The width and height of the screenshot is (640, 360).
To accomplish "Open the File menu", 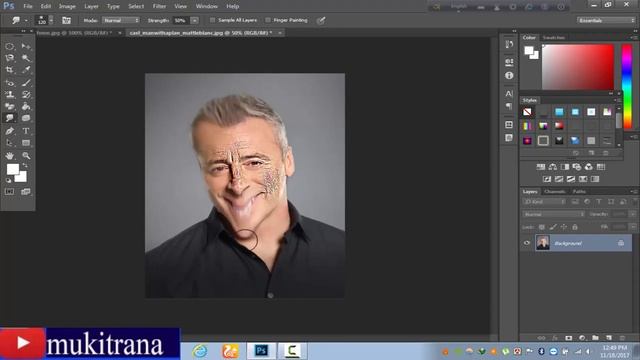I will click(x=28, y=6).
